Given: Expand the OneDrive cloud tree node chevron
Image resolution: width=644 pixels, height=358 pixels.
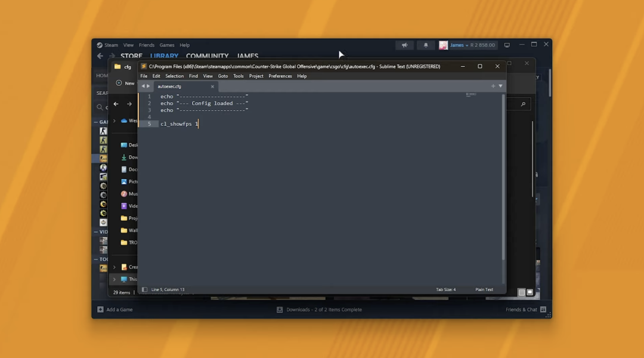Looking at the screenshot, I should click(x=114, y=121).
